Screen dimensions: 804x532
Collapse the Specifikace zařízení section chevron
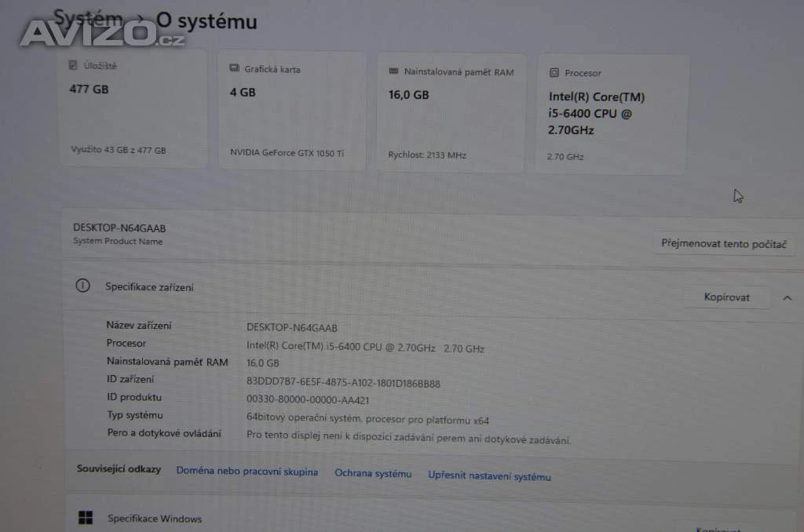(x=787, y=297)
